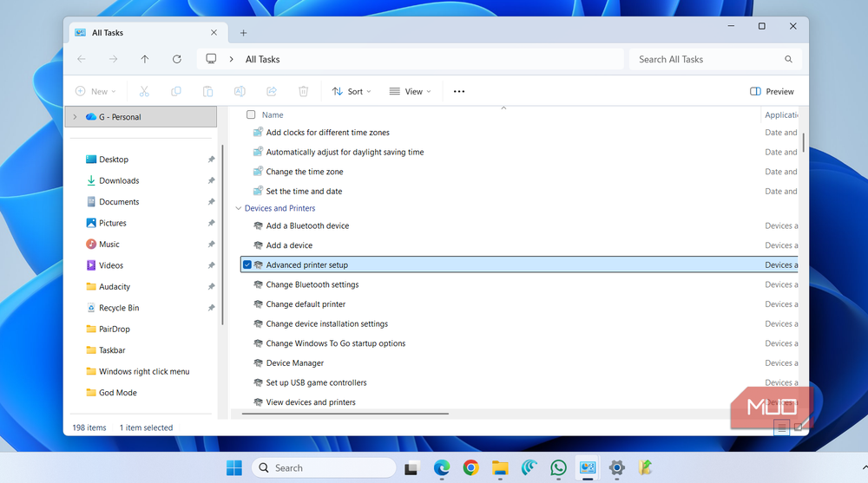The height and width of the screenshot is (483, 868).
Task: Open the God Mode folder in sidebar
Action: click(118, 392)
